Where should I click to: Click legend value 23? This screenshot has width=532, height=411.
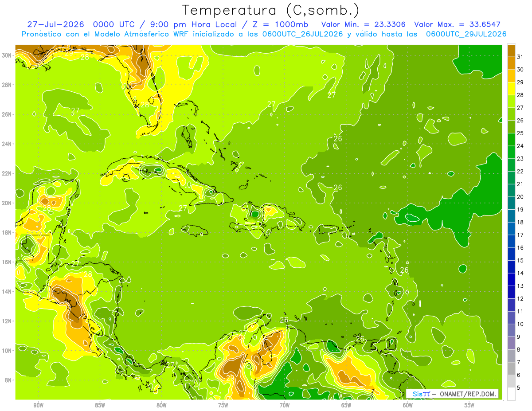(x=520, y=159)
